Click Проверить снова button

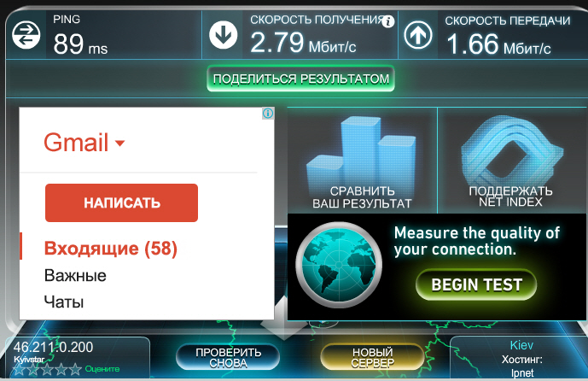pyautogui.click(x=228, y=357)
